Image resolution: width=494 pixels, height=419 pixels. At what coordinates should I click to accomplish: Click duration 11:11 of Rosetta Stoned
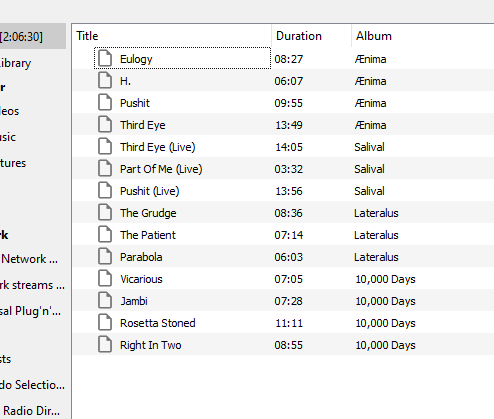click(x=289, y=323)
